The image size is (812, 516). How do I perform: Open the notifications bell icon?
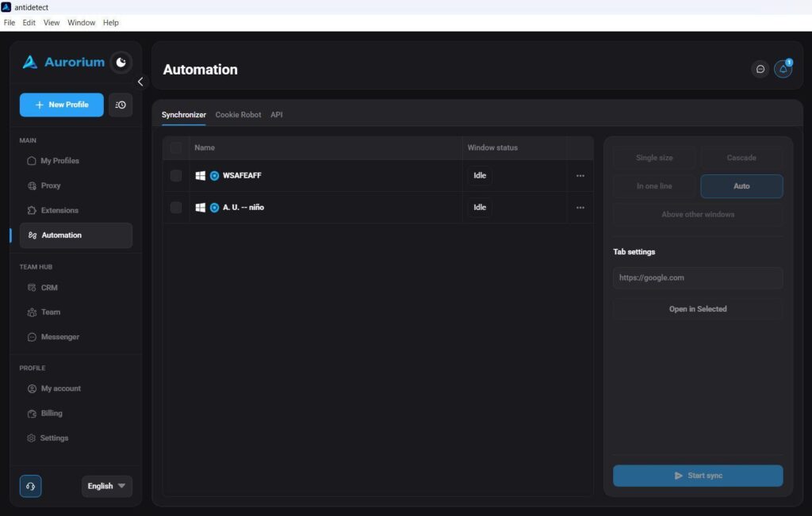pos(783,69)
